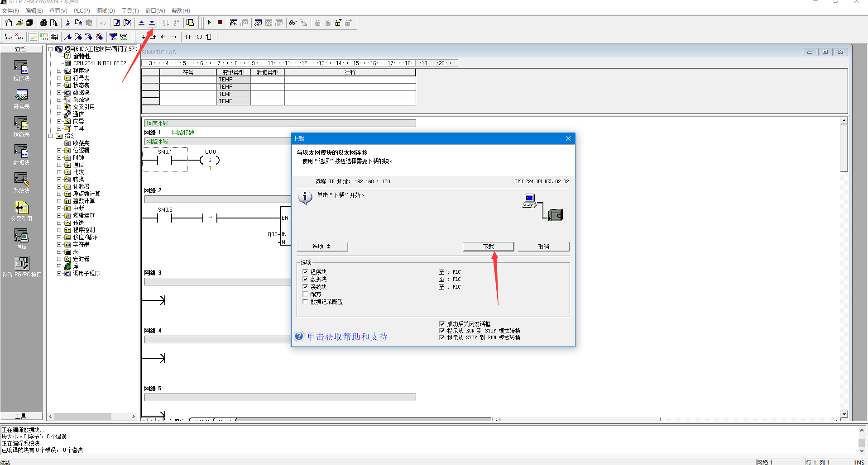Toggle 成功后关闭对话框 checkbox
The width and height of the screenshot is (868, 465).
click(442, 324)
